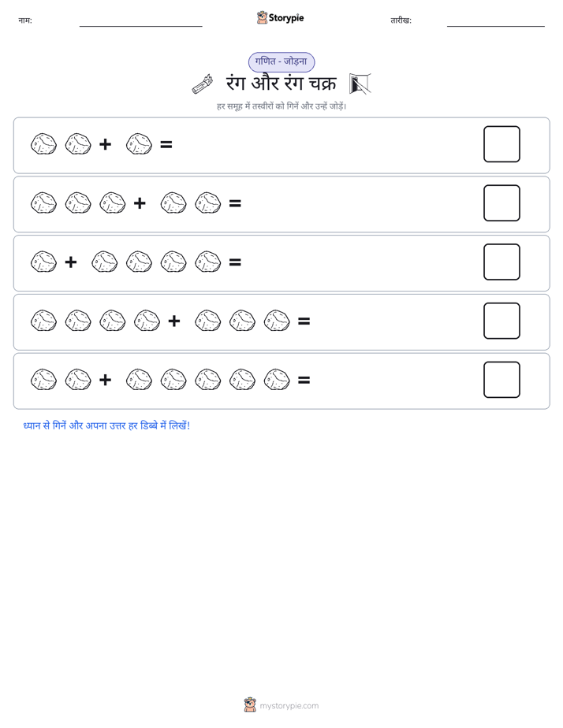Click the answer box in the third row
Image resolution: width=563 pixels, height=728 pixels.
pyautogui.click(x=501, y=262)
